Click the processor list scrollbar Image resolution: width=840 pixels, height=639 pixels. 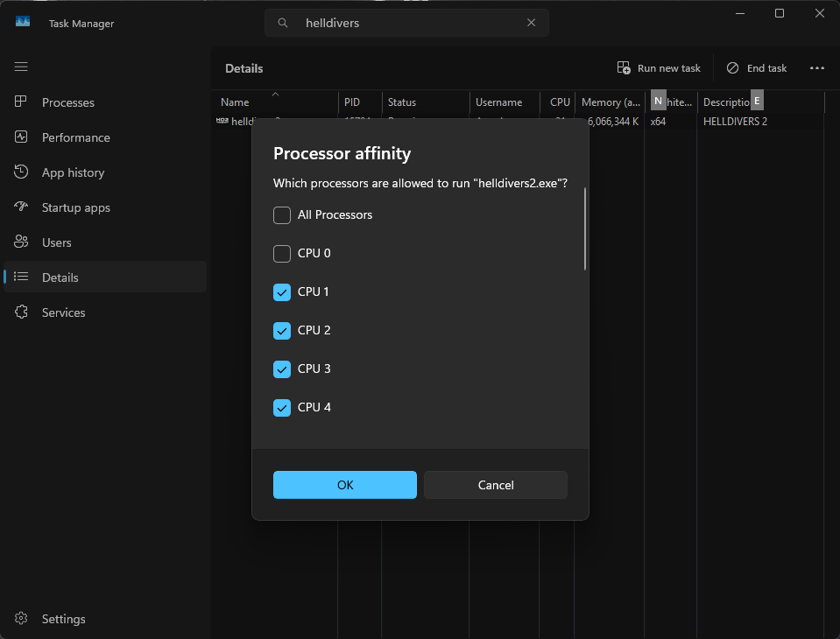[x=585, y=229]
